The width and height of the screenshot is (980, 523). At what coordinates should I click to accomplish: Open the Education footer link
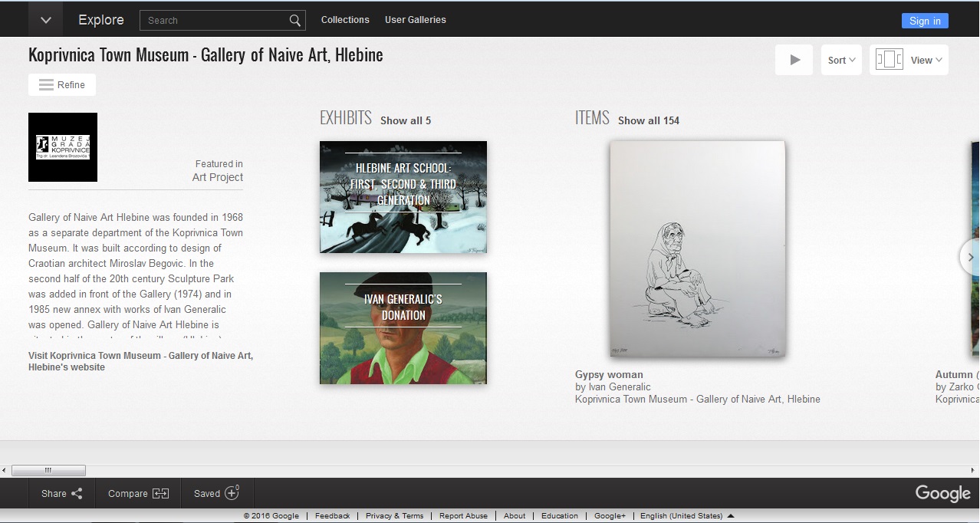point(560,516)
